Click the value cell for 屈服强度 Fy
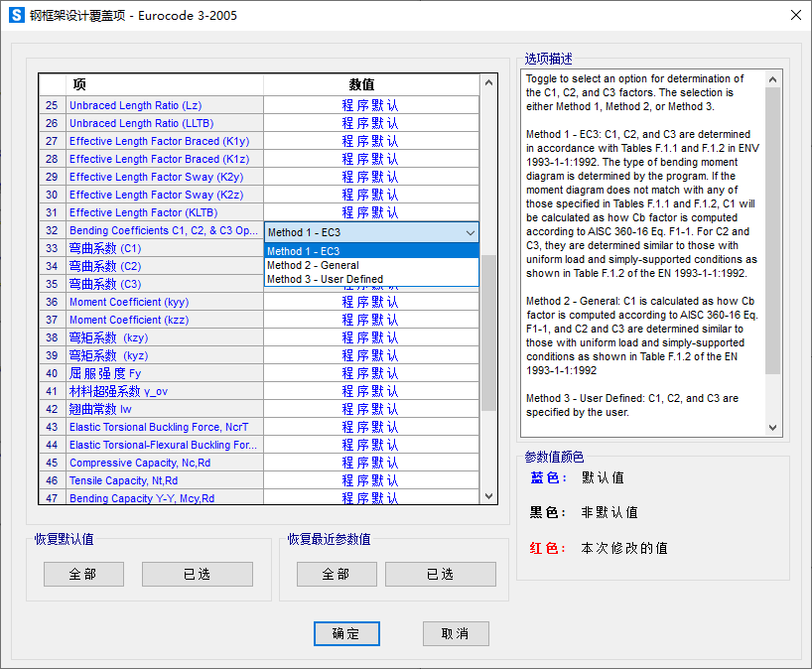812x669 pixels. pyautogui.click(x=370, y=373)
